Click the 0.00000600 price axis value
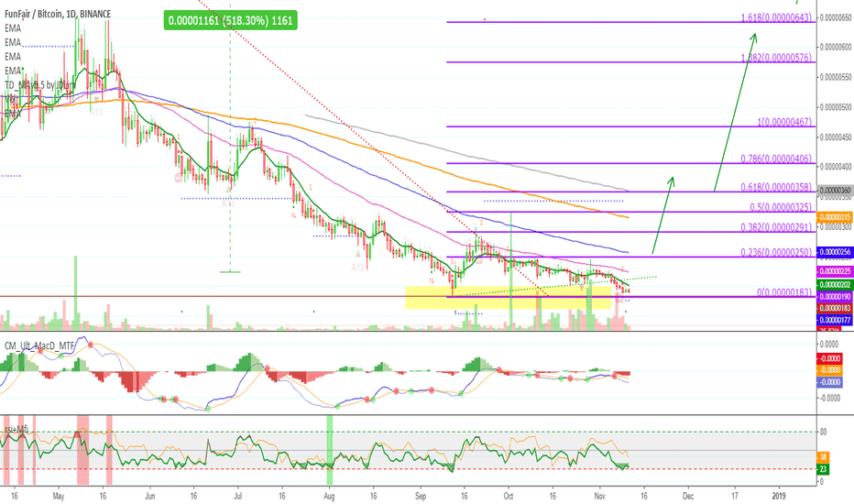Viewport: 854px width, 504px height. tap(836, 48)
